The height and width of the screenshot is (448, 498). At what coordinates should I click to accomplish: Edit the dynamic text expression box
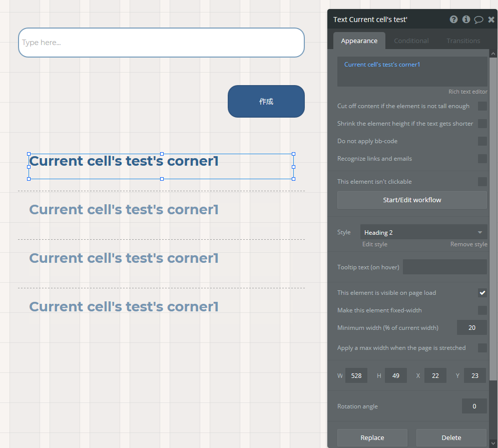(x=412, y=72)
